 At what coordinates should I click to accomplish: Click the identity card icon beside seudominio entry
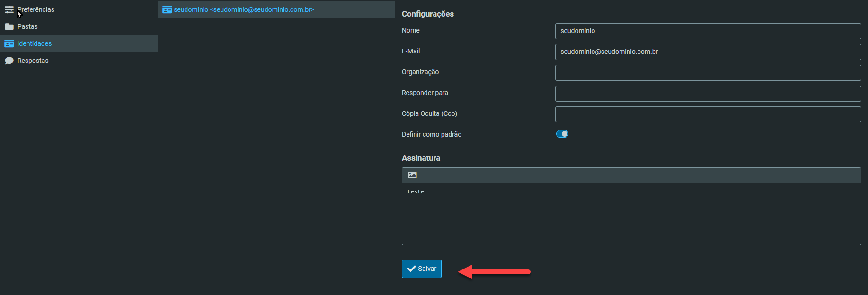click(x=167, y=9)
